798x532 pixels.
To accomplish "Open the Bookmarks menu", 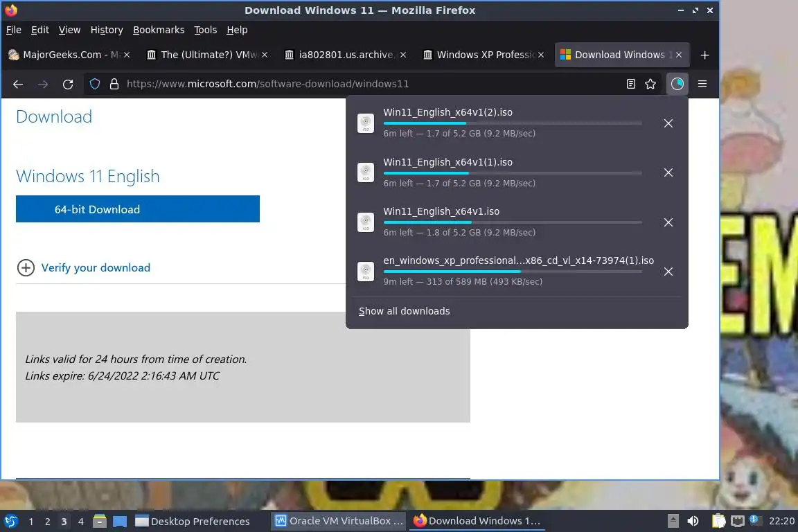I will pyautogui.click(x=159, y=30).
